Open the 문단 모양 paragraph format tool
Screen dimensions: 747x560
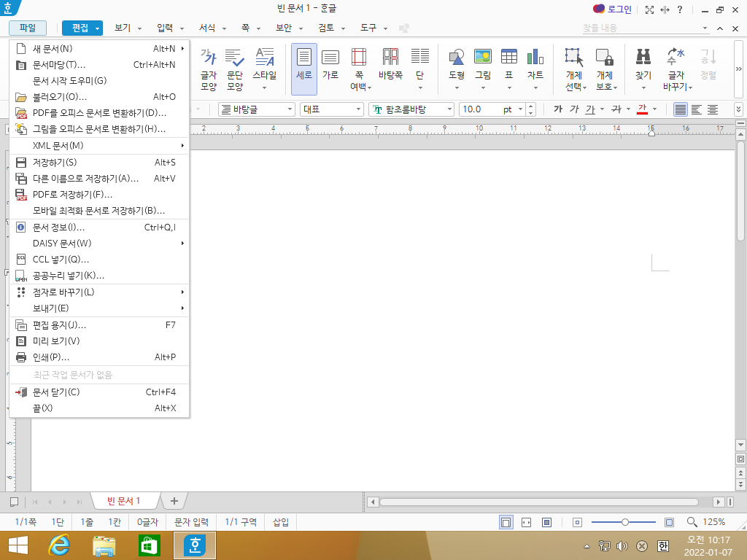[x=235, y=69]
